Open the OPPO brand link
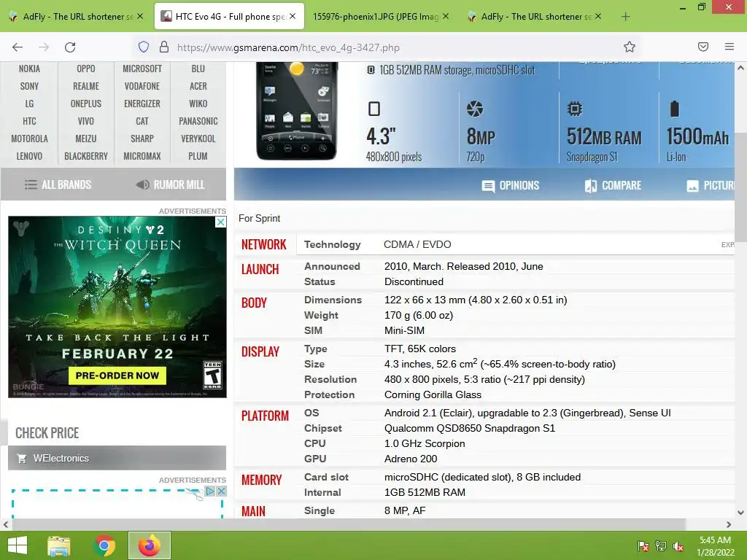747x560 pixels. tap(86, 69)
